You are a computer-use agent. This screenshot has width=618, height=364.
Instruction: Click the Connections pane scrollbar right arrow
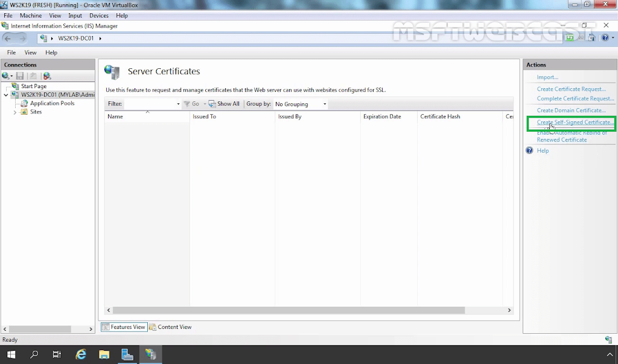tap(91, 329)
